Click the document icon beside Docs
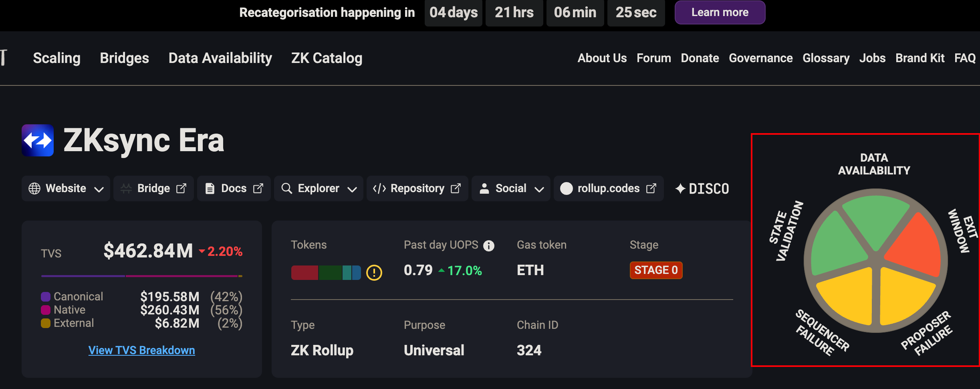Viewport: 980px width, 389px height. [210, 188]
